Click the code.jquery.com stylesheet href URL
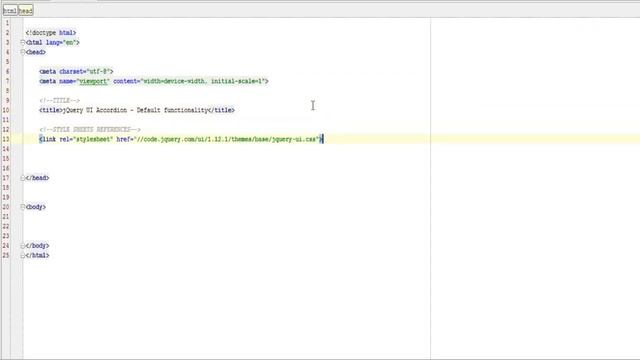This screenshot has height=360, width=640. point(227,139)
